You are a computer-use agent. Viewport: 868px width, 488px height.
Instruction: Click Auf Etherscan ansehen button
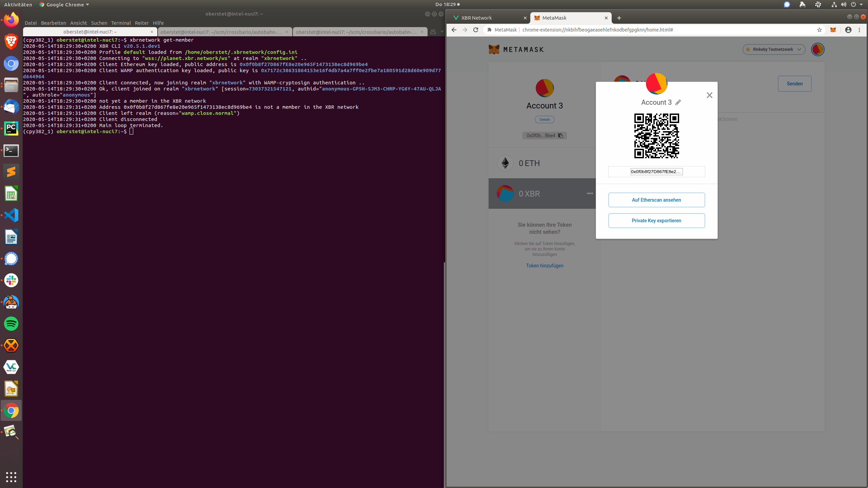(x=656, y=200)
